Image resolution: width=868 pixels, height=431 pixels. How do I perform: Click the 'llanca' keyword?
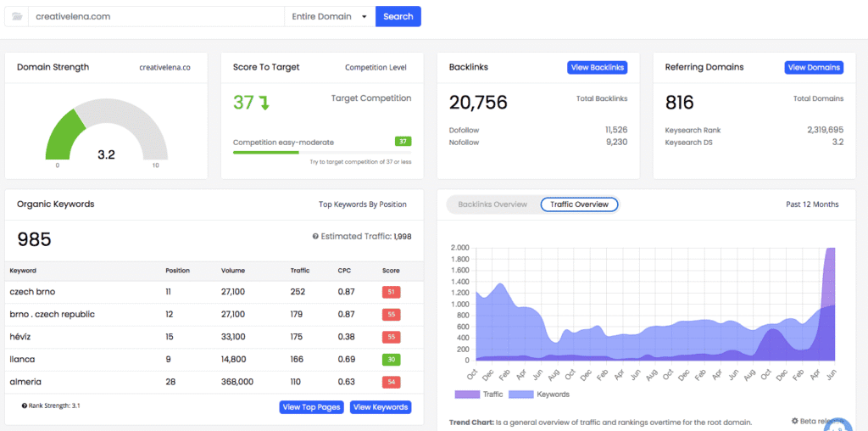click(22, 359)
